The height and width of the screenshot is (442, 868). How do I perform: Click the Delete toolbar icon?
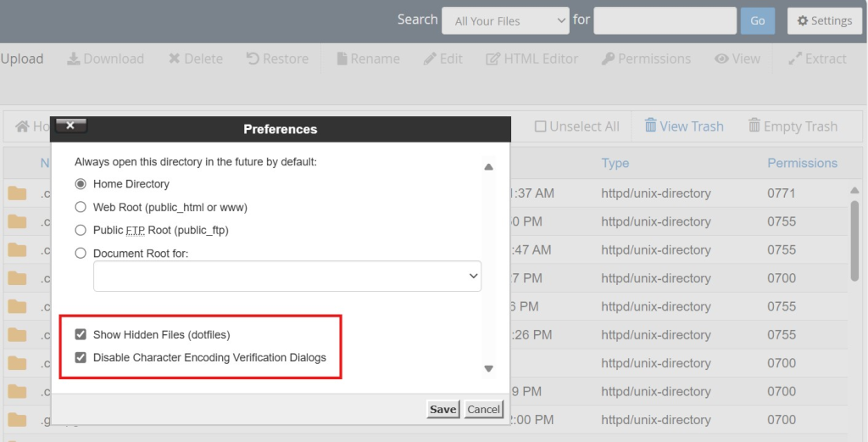pos(174,59)
